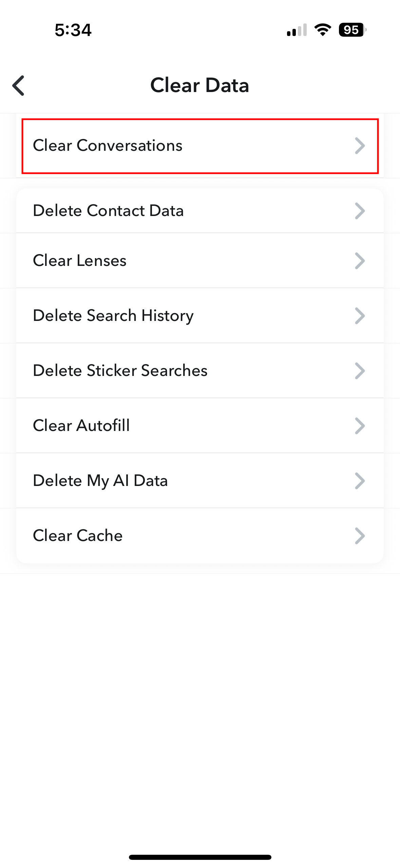Tap the 95 percent battery indicator

pos(352,30)
